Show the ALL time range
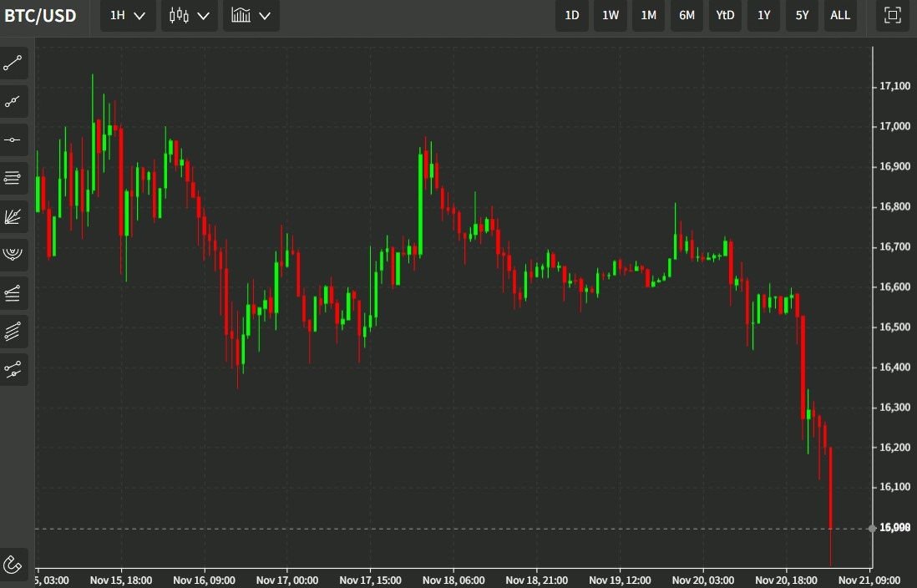Image resolution: width=917 pixels, height=588 pixels. tap(840, 15)
